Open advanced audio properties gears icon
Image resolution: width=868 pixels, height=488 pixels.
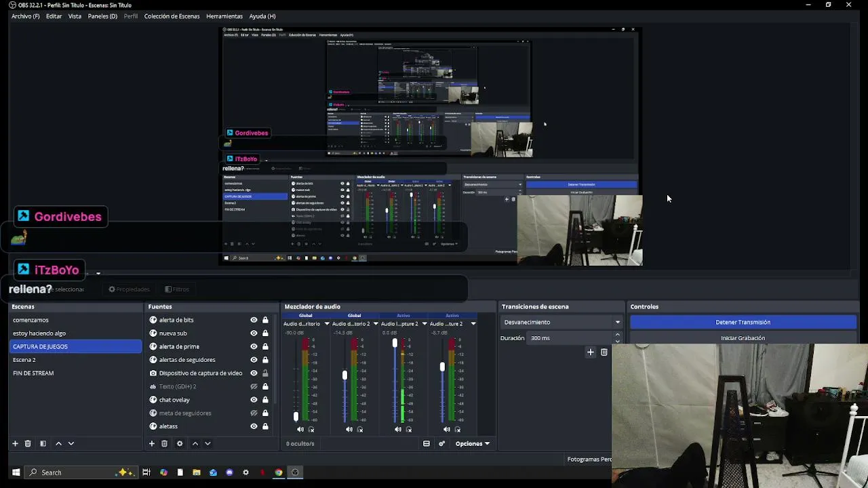442,443
